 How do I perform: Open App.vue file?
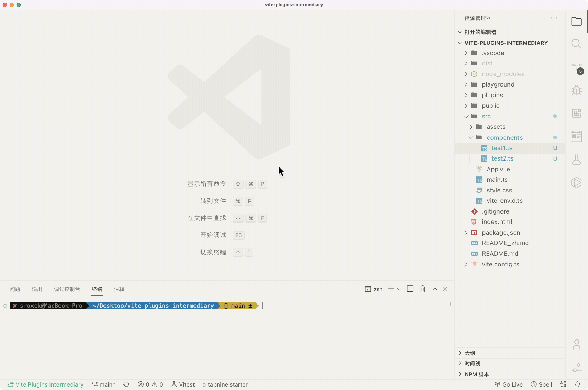pyautogui.click(x=510, y=169)
